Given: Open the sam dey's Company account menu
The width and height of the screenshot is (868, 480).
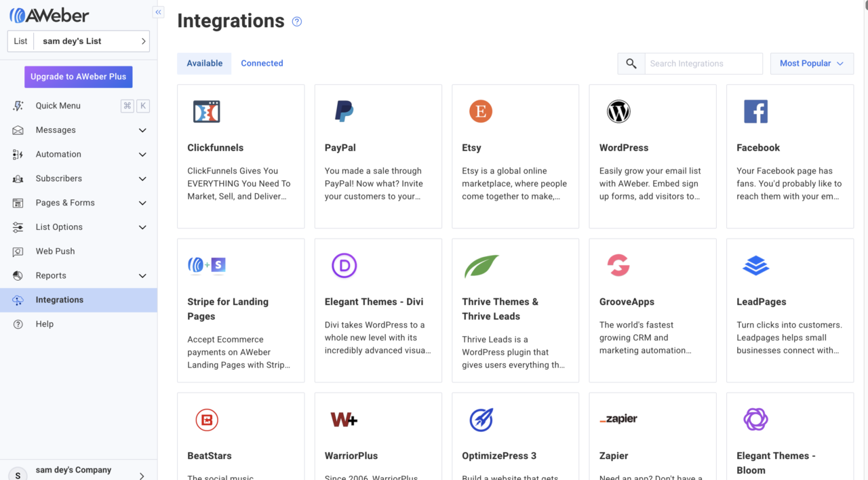Looking at the screenshot, I should pyautogui.click(x=79, y=472).
